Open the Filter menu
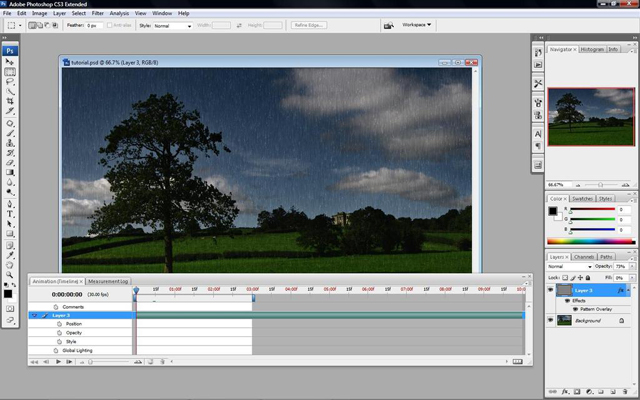 98,13
